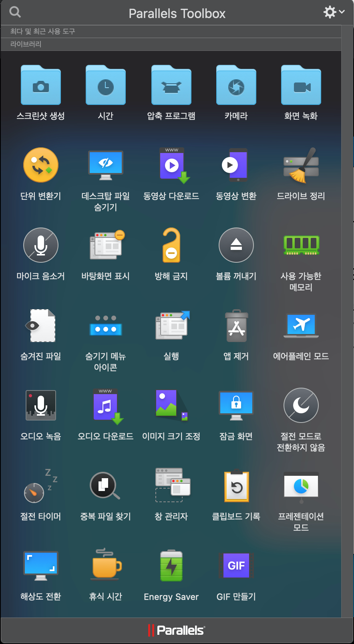Start the 오디오 녹음 tool
The width and height of the screenshot is (354, 644).
[x=41, y=405]
